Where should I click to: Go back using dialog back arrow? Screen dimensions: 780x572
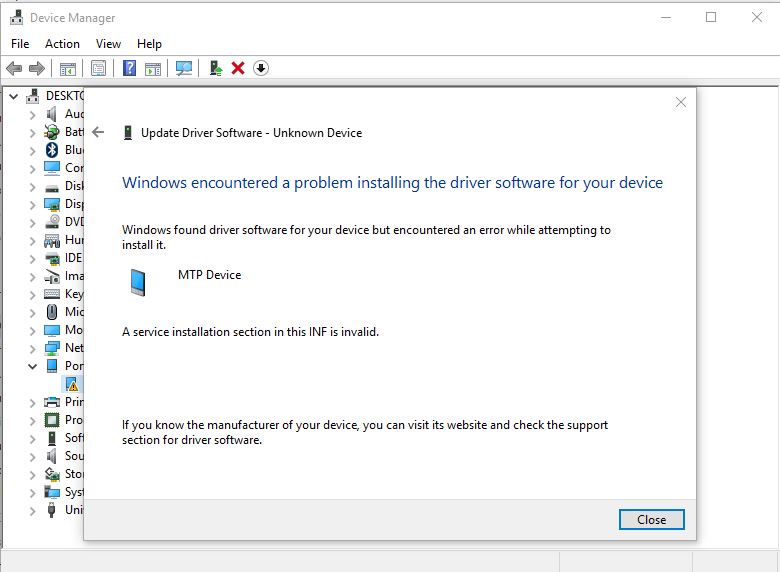coord(98,132)
